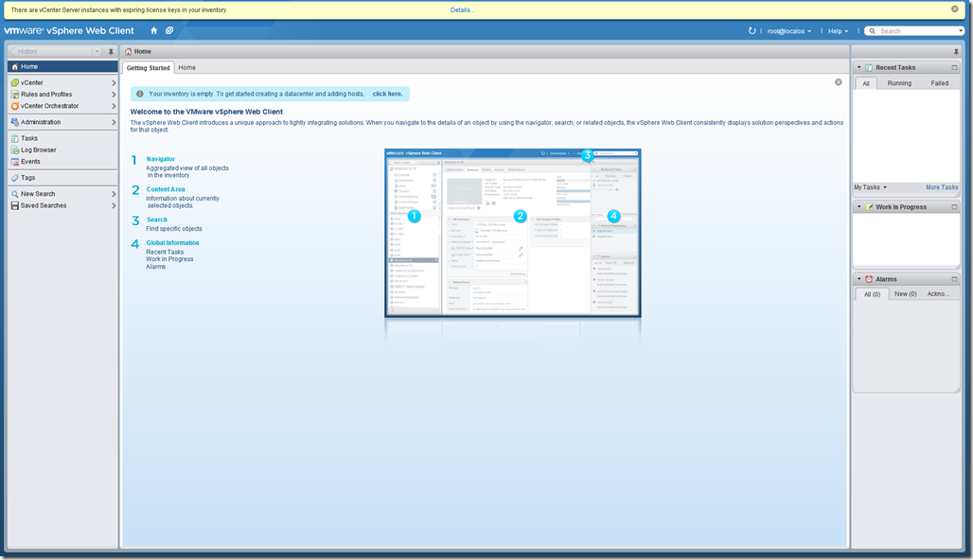Open the My Tasks filter dropdown
Viewport: 973px width, 560px height.
coord(870,187)
